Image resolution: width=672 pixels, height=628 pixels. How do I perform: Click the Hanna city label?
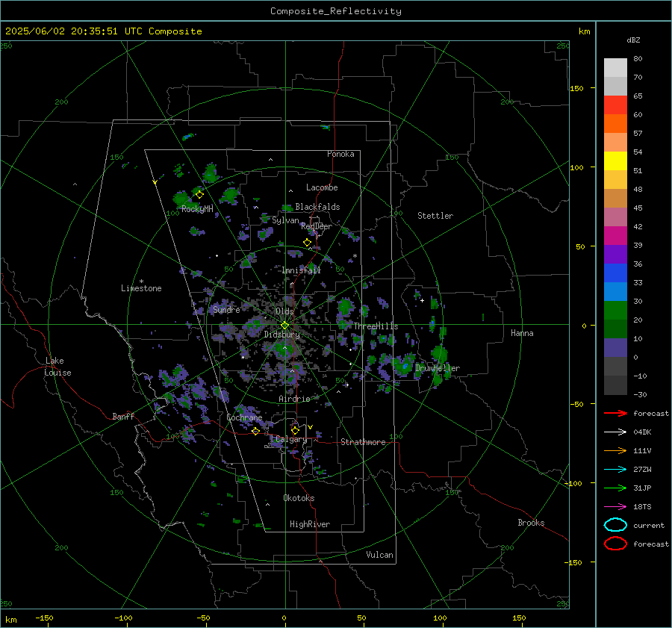click(x=522, y=333)
